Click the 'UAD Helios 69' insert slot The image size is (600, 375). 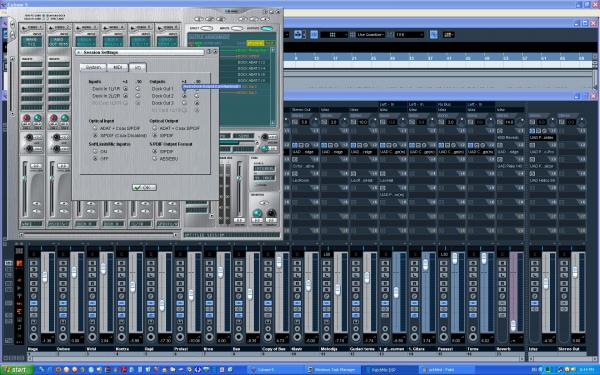[x=542, y=180]
